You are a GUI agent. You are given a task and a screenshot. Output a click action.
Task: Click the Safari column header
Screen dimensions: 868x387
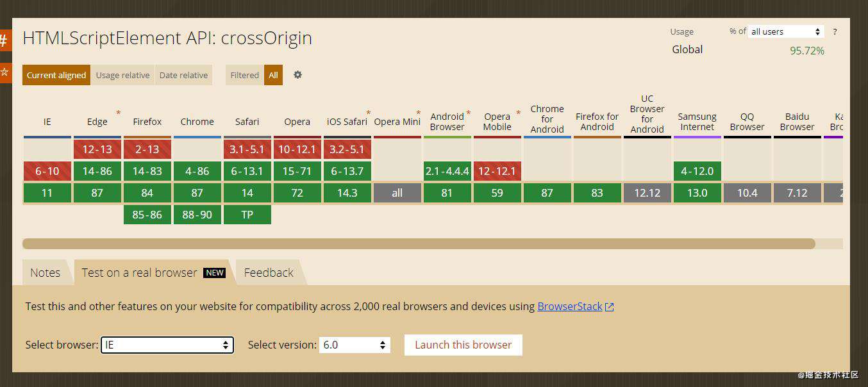[x=247, y=122]
